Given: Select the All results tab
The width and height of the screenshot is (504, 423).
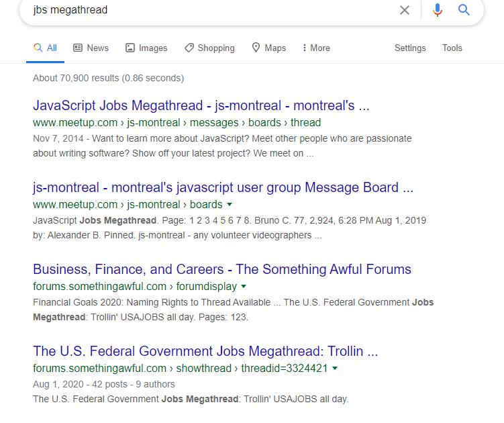Looking at the screenshot, I should (45, 48).
